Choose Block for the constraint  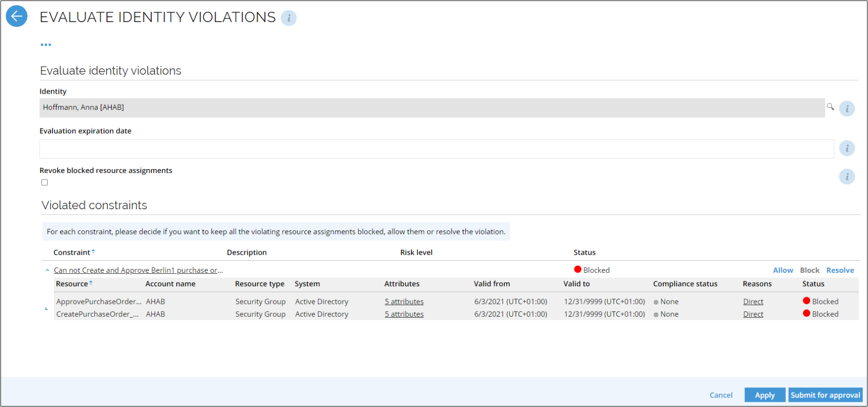810,270
